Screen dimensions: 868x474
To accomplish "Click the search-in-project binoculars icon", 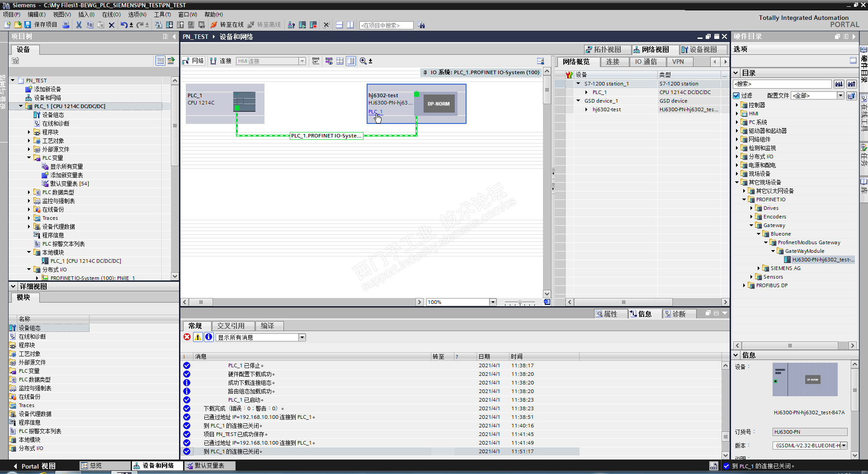I will (422, 25).
